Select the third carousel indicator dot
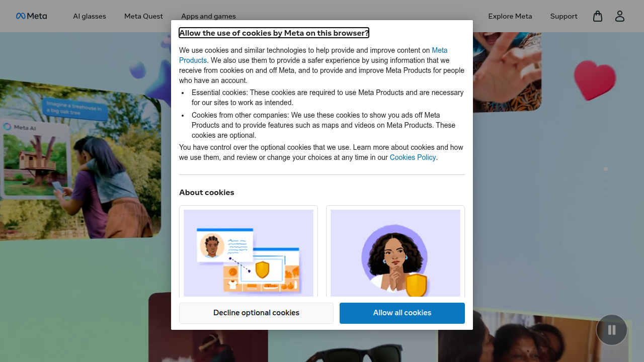The height and width of the screenshot is (362, 644). tap(606, 185)
